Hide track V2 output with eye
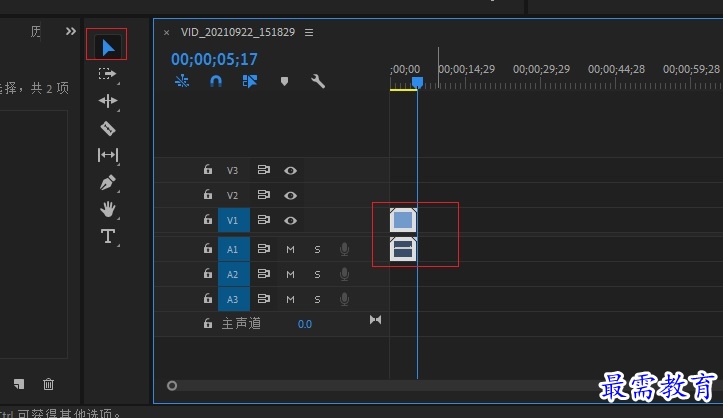Image resolution: width=723 pixels, height=418 pixels. (290, 195)
